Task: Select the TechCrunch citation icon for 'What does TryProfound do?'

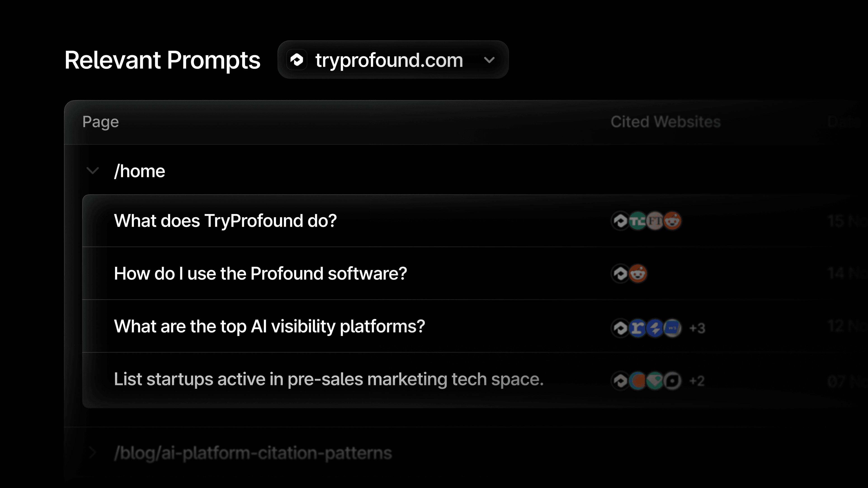Action: point(638,221)
